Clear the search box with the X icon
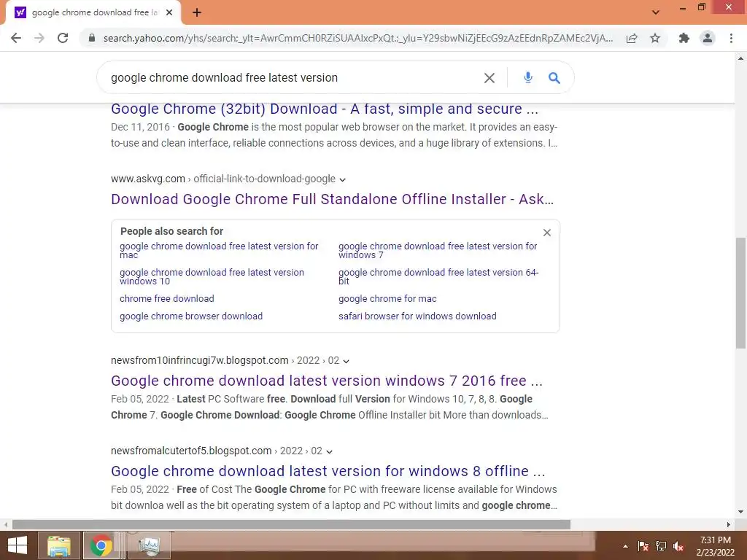 point(489,77)
